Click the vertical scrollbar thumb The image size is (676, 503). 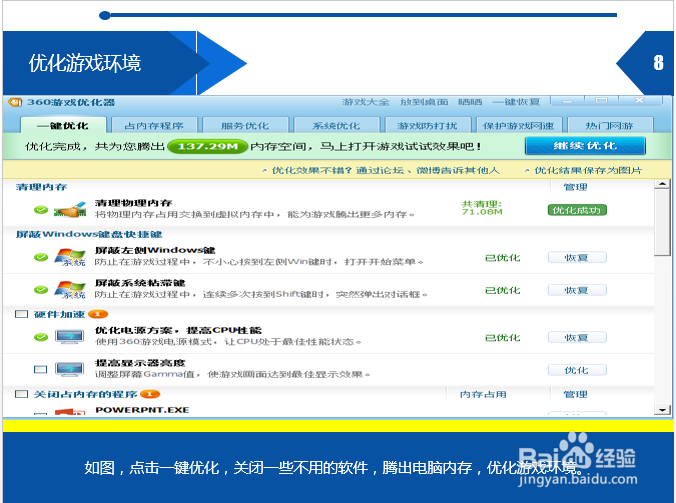[x=663, y=222]
